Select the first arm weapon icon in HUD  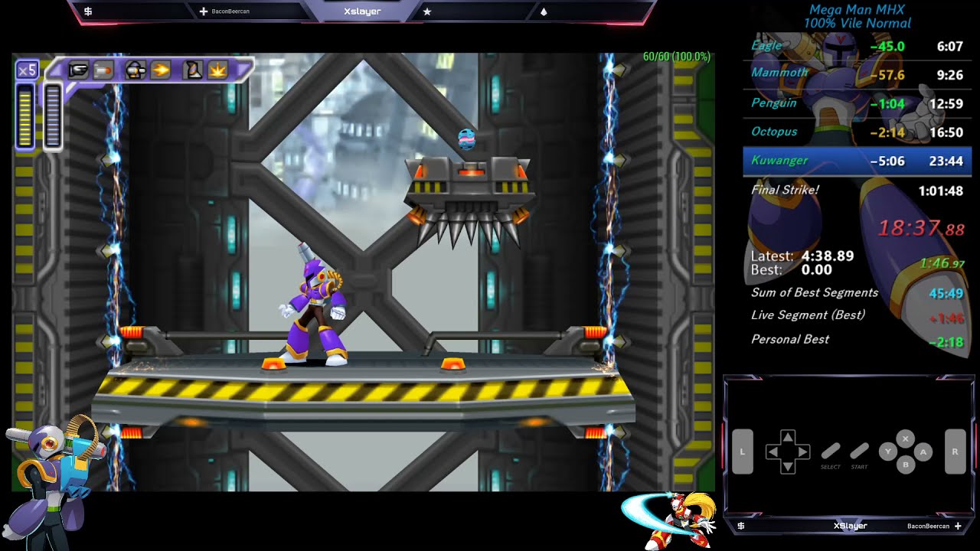point(78,70)
